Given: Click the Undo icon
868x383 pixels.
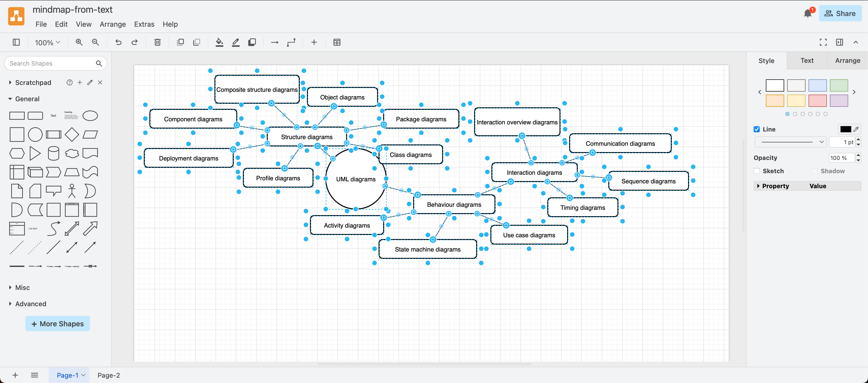Looking at the screenshot, I should (118, 42).
